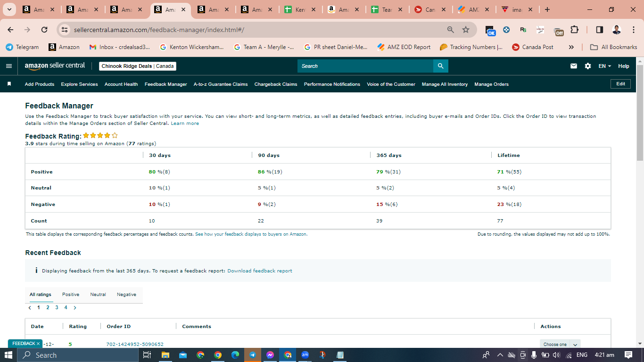Bookmark this page with the star icon

point(466,30)
